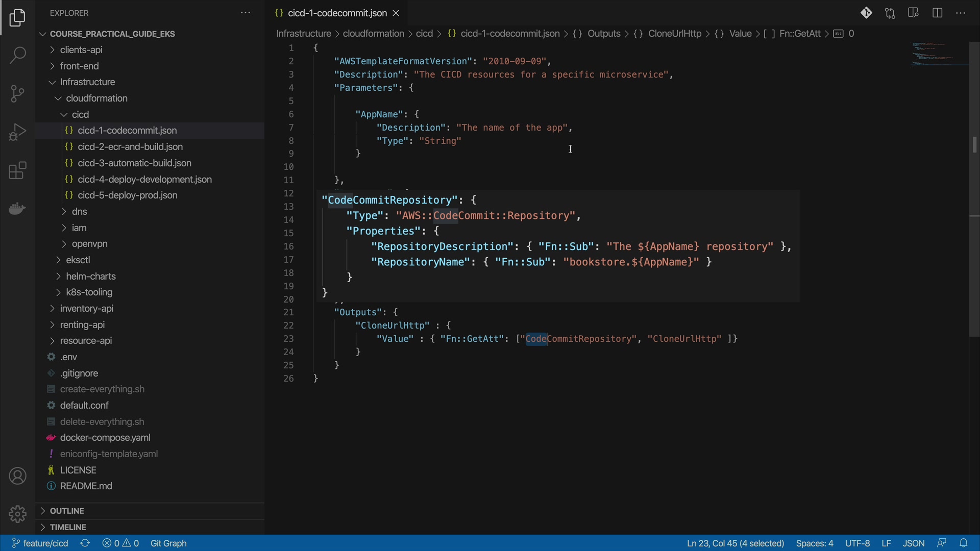Open cicd-2-ecr-and-build.json file
The width and height of the screenshot is (980, 551).
pyautogui.click(x=130, y=147)
